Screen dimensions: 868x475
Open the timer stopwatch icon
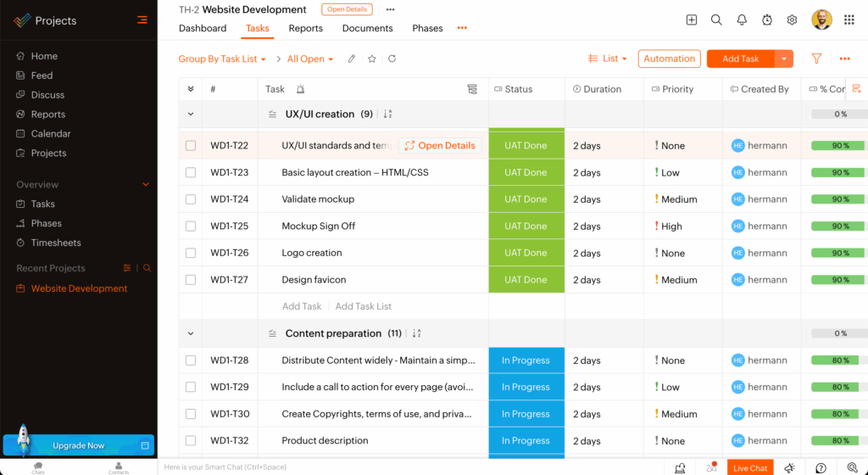766,20
